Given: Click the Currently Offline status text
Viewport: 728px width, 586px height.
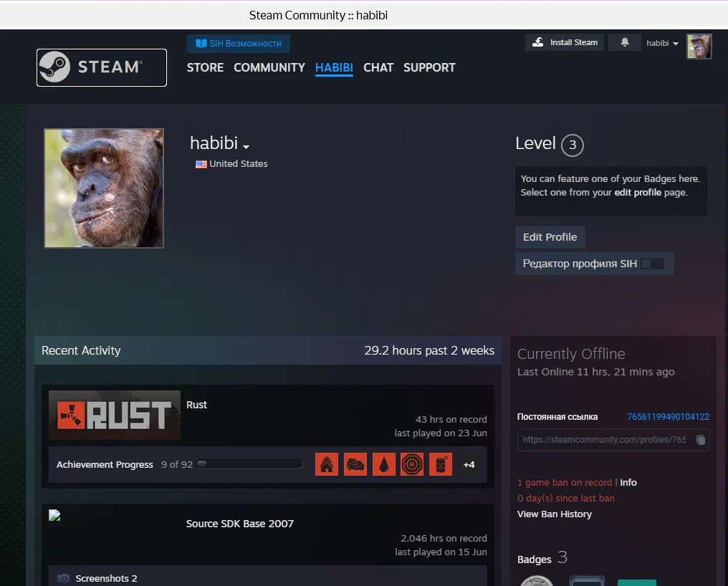Looking at the screenshot, I should [x=571, y=354].
